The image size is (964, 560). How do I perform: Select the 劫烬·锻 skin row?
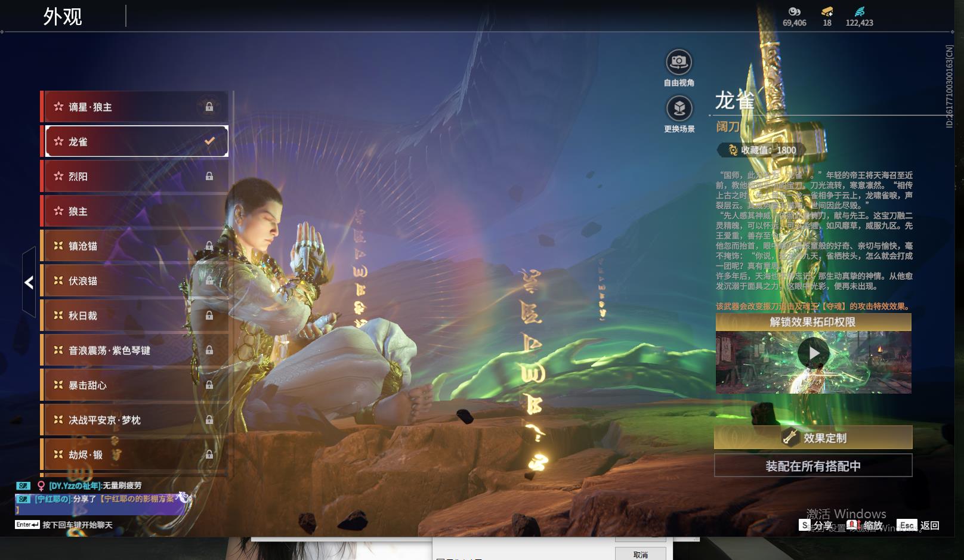coord(134,454)
